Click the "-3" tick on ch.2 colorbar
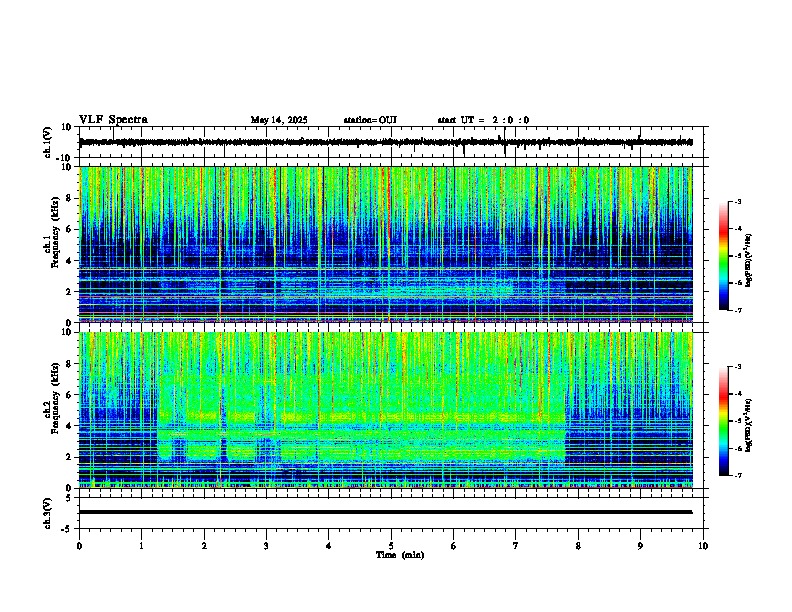This screenshot has width=792, height=612. pos(737,367)
